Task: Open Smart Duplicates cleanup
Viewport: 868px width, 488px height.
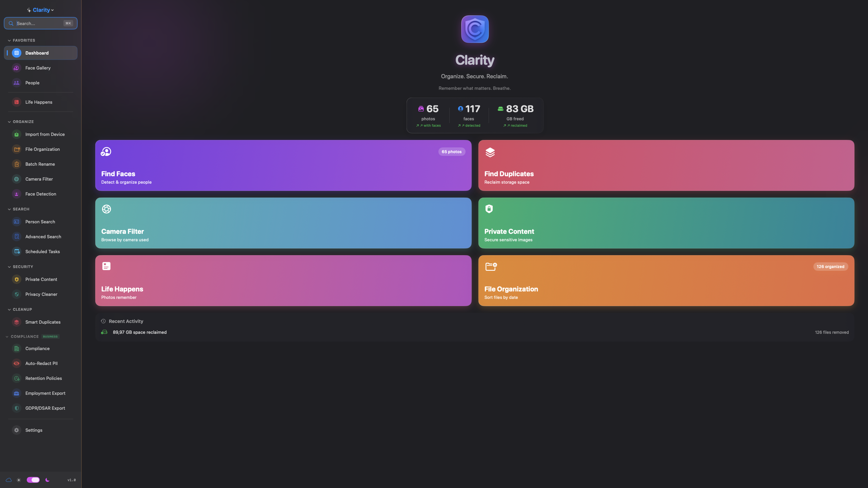Action: pyautogui.click(x=43, y=322)
